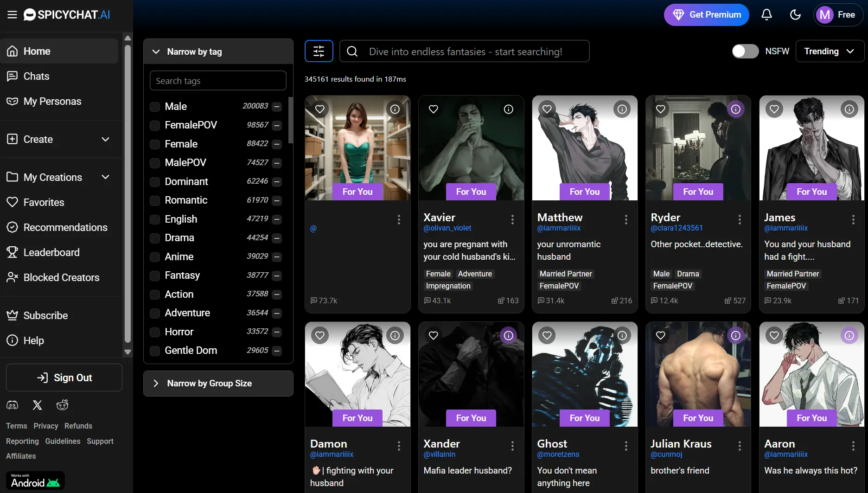The image size is (868, 493).
Task: Check the Dominant tag checkbox
Action: coord(155,182)
